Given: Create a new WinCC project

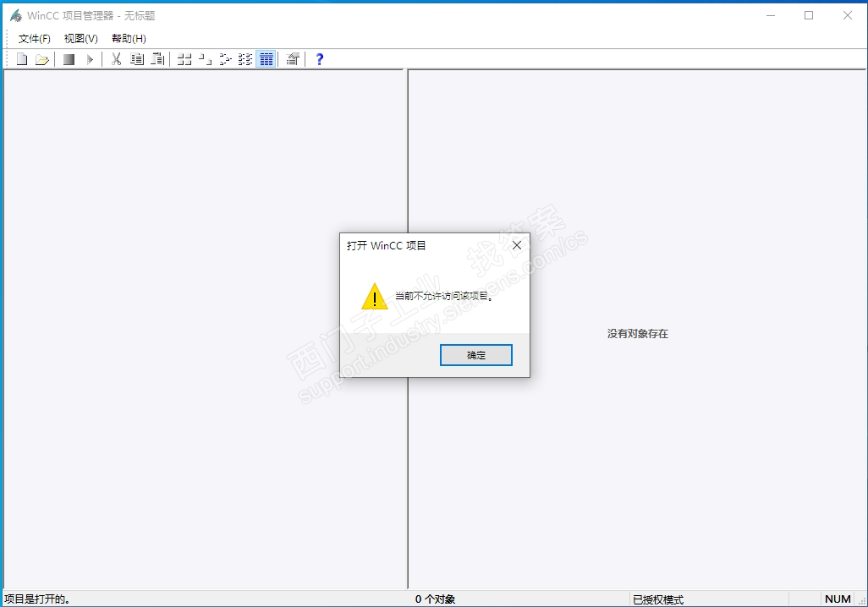Looking at the screenshot, I should tap(22, 59).
